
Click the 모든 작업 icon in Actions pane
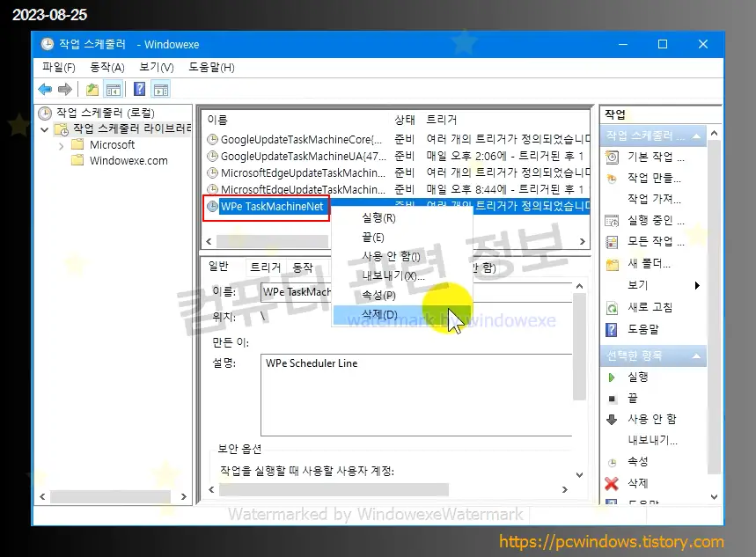point(612,242)
